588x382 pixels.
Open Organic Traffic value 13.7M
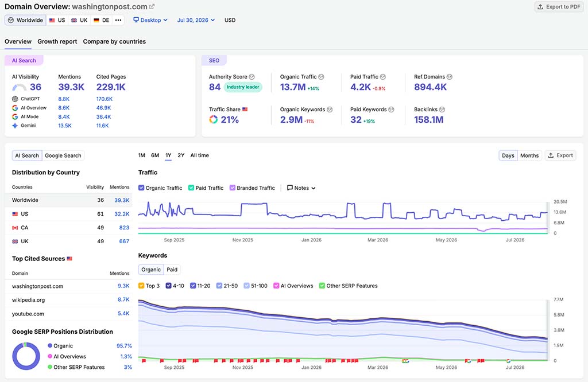point(293,87)
